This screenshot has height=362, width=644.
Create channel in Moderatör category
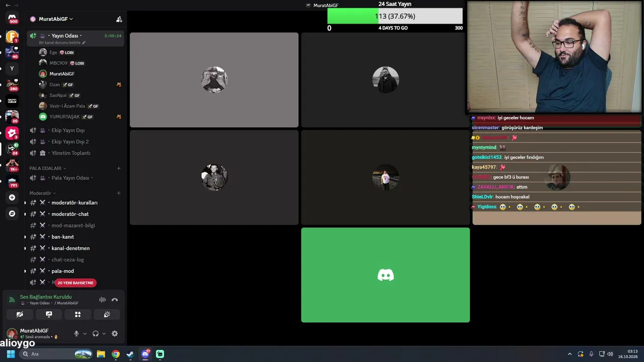click(x=119, y=193)
